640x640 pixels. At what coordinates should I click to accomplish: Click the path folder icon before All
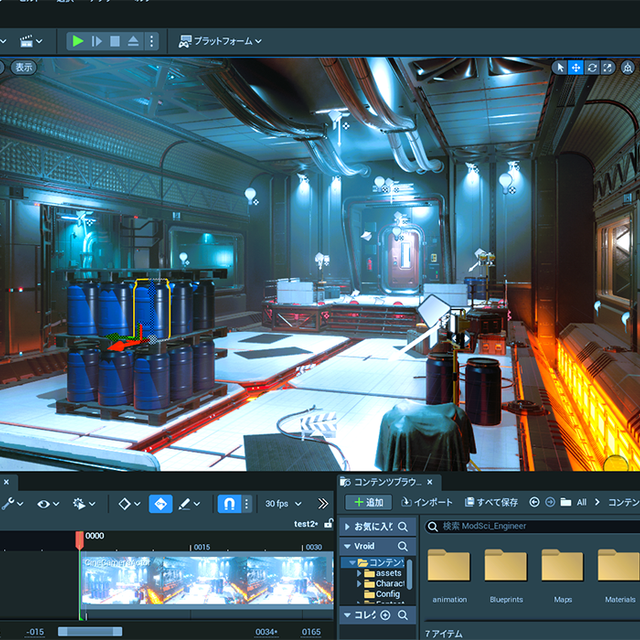click(x=566, y=502)
